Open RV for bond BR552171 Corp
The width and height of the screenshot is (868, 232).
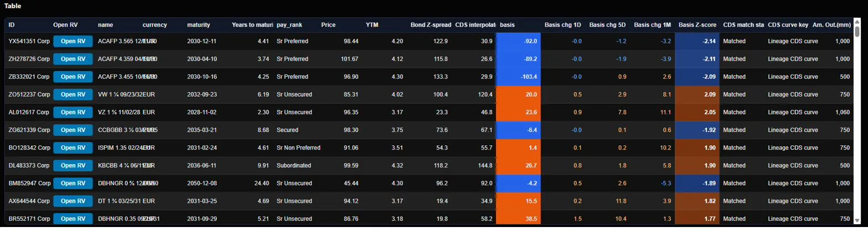[73, 219]
